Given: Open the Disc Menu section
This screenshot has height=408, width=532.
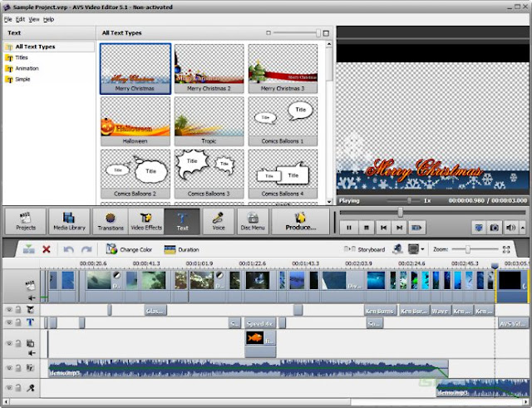Looking at the screenshot, I should point(253,221).
